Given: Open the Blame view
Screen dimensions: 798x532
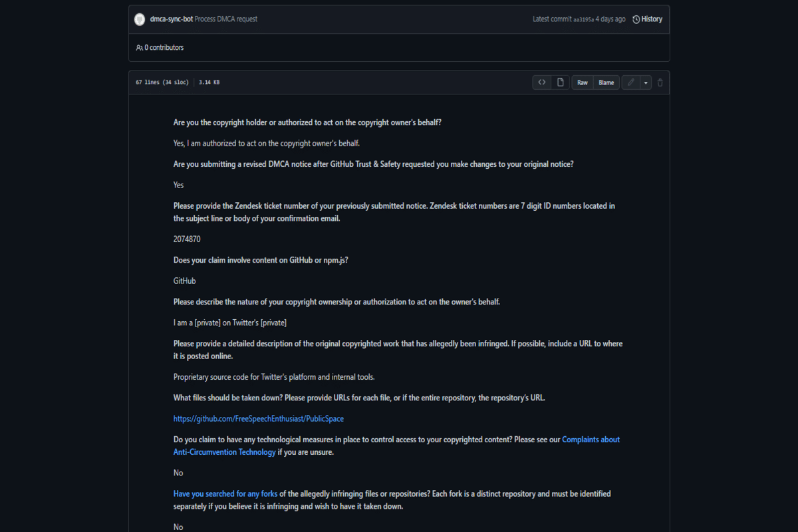Looking at the screenshot, I should (x=606, y=82).
